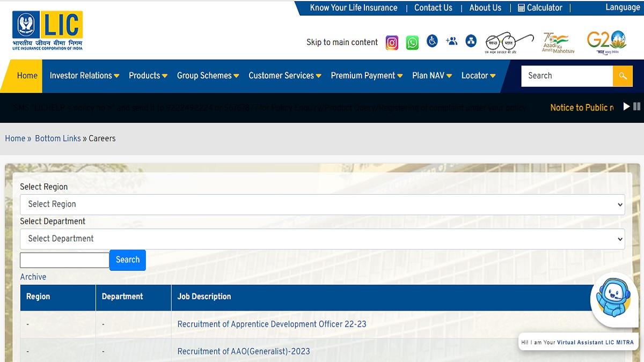Open LIC's Instagram page icon

coord(392,42)
